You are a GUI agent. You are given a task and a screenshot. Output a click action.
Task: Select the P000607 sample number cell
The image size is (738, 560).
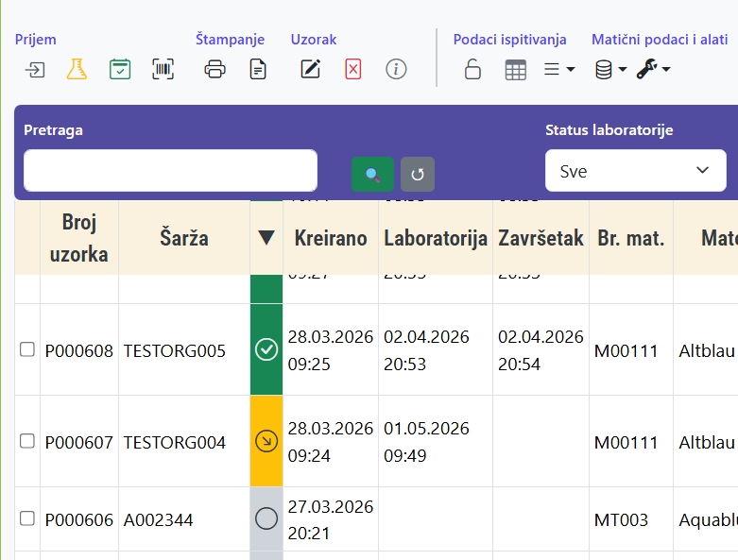point(79,443)
